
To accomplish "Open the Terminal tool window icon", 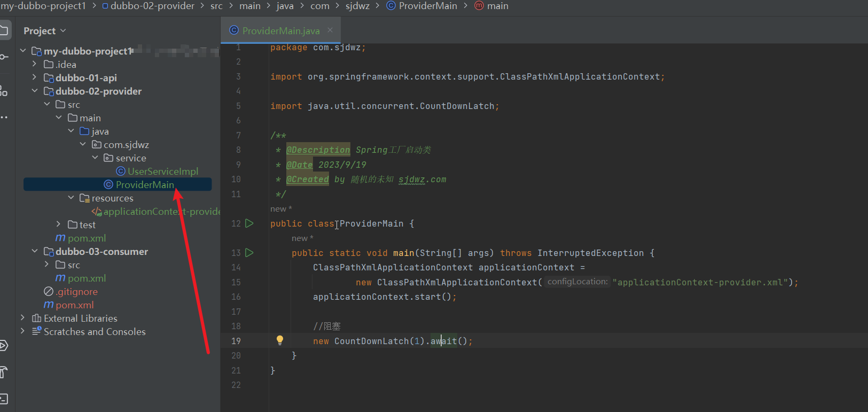I will coord(4,399).
